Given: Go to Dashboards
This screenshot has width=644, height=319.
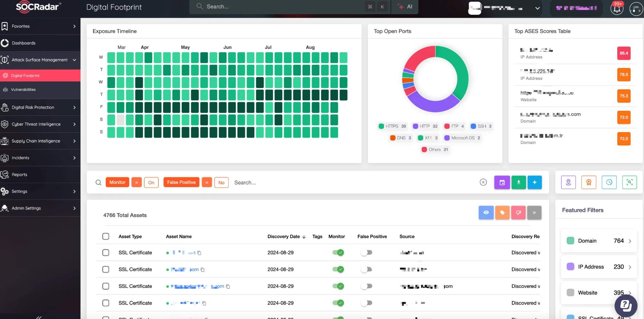Looking at the screenshot, I should [40, 43].
